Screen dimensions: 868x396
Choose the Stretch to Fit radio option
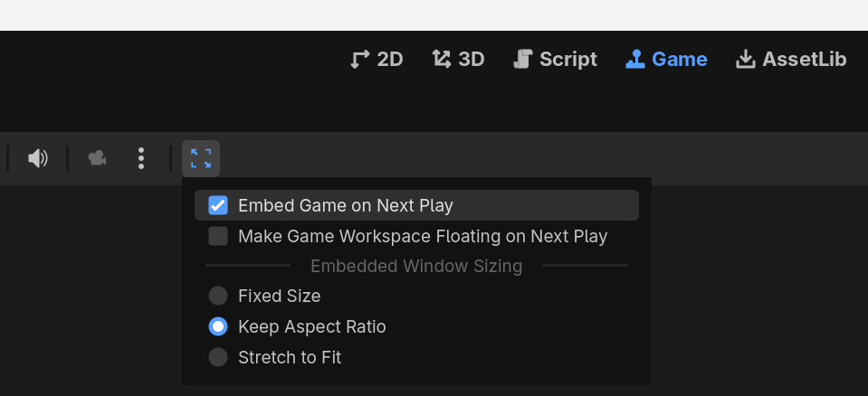click(218, 357)
